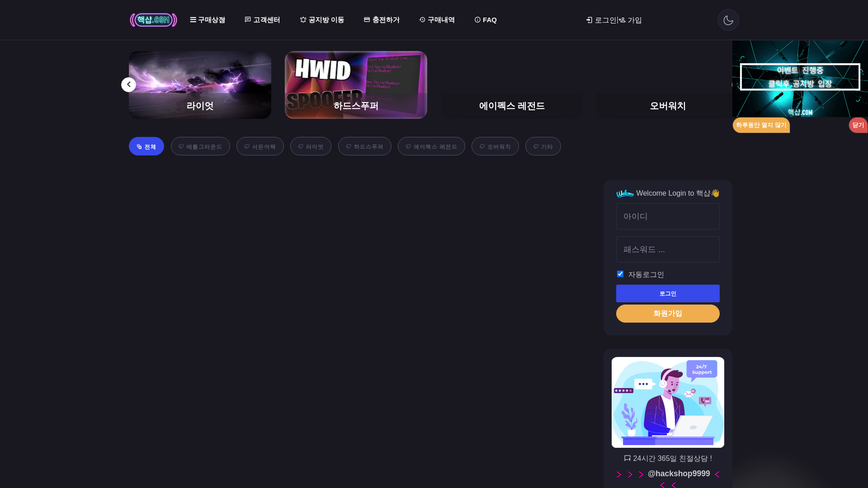
Task: Close the popup with 닫기 button
Action: coord(858,125)
